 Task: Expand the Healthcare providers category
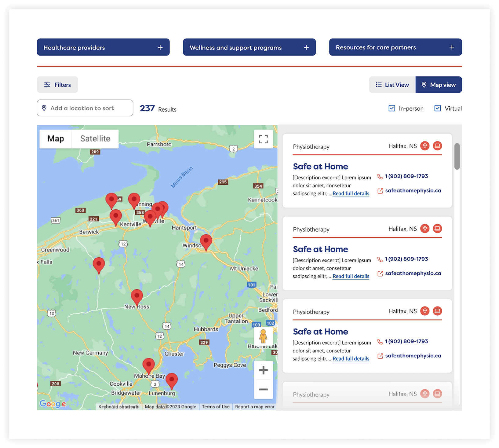[x=103, y=47]
